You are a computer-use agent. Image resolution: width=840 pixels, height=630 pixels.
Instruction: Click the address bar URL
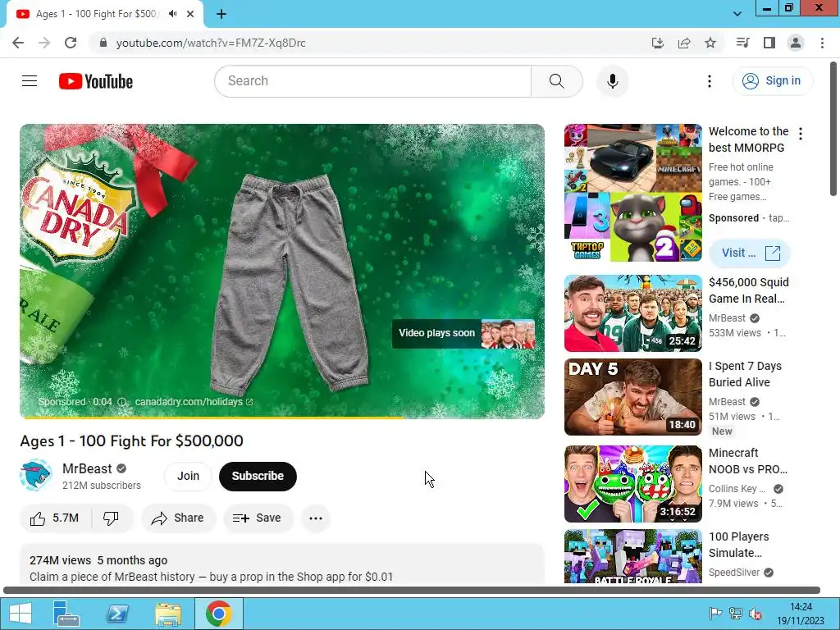[x=211, y=43]
